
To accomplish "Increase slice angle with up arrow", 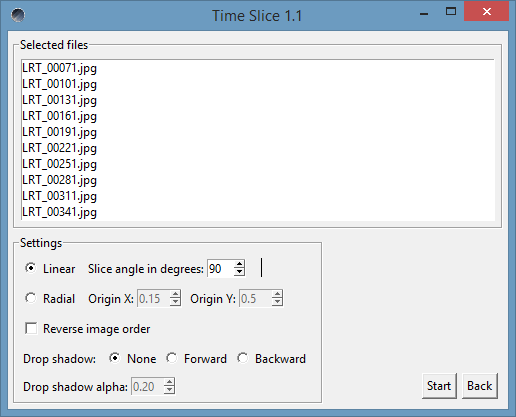I will coord(239,264).
